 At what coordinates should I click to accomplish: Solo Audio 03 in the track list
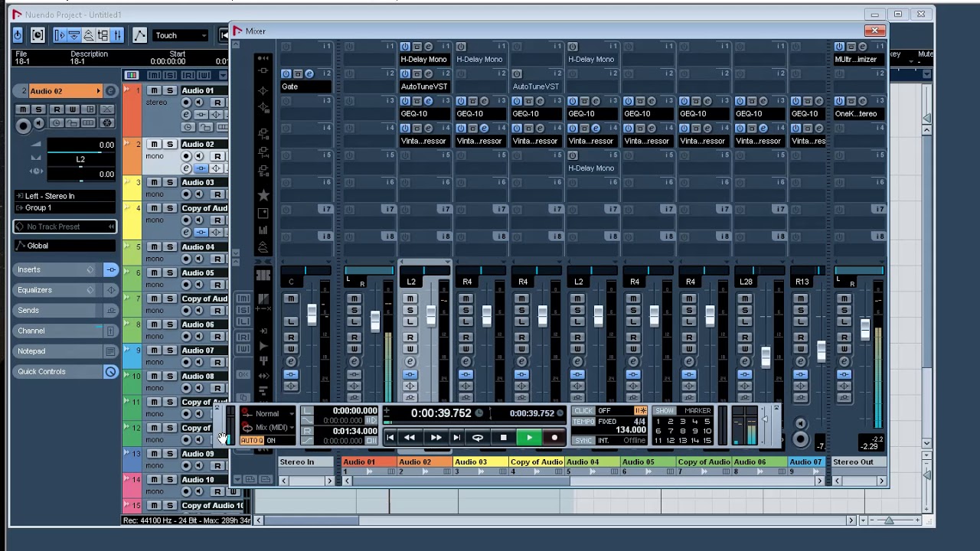[168, 182]
